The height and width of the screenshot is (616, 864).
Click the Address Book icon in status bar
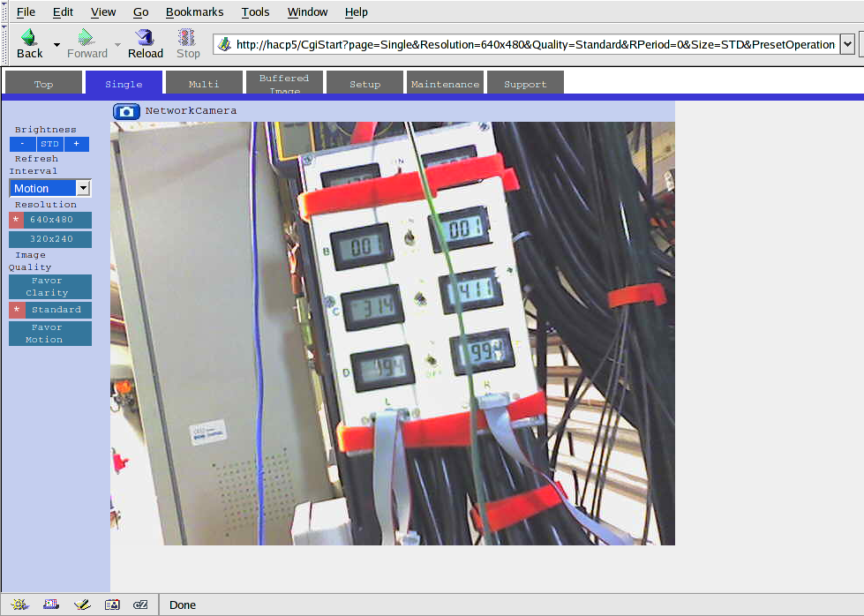(x=112, y=605)
